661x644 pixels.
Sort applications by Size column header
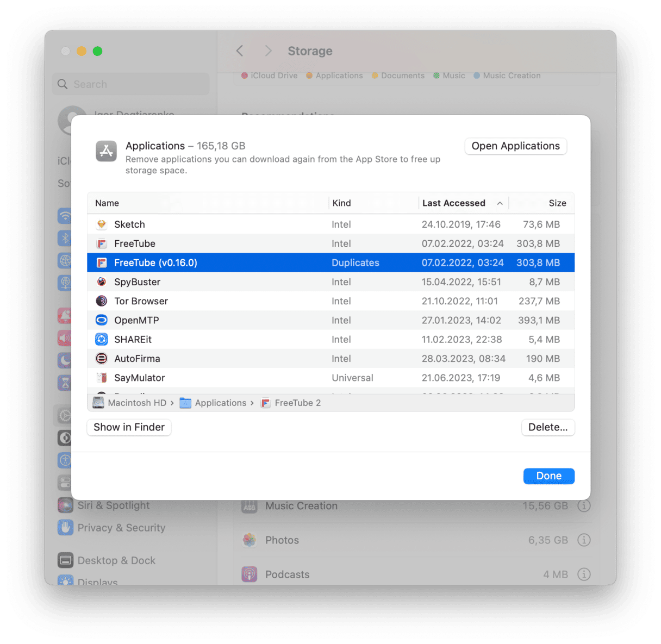pos(557,203)
